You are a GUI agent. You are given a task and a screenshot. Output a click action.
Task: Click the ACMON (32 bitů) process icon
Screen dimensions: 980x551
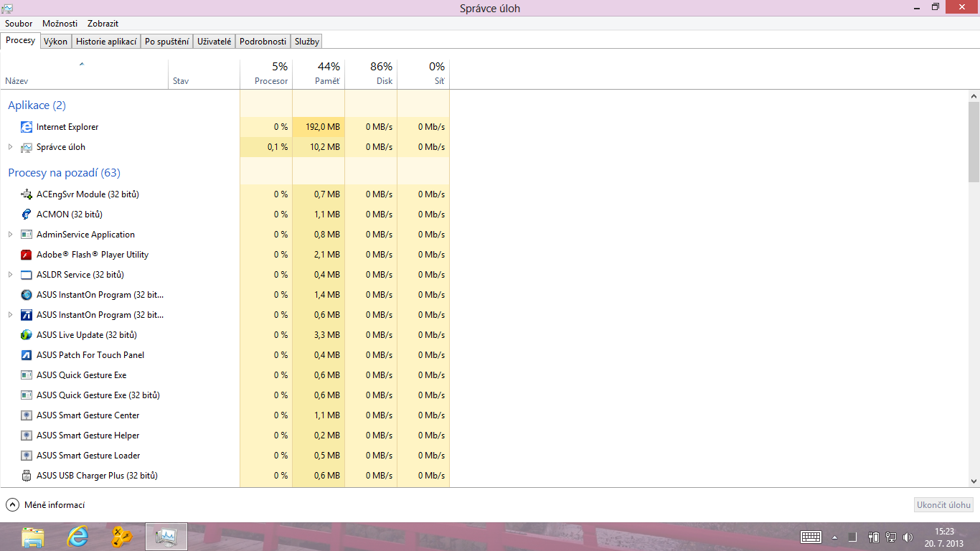point(27,215)
